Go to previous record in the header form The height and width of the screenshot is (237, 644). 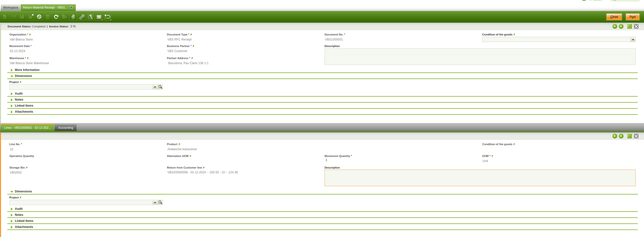(615, 26)
